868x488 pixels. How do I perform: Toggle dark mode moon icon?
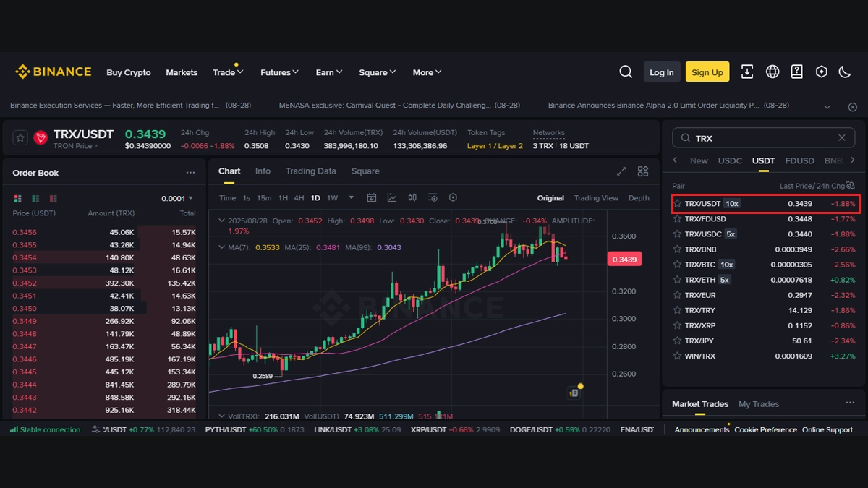845,72
